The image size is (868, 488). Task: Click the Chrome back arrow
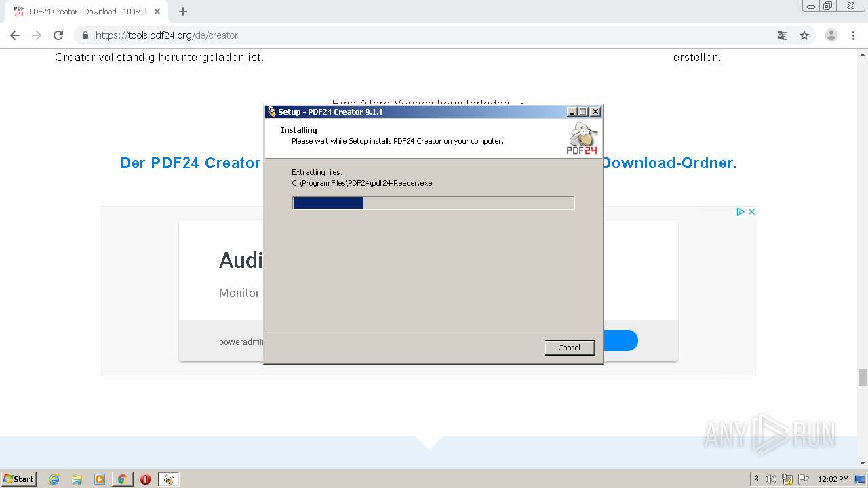coord(15,35)
